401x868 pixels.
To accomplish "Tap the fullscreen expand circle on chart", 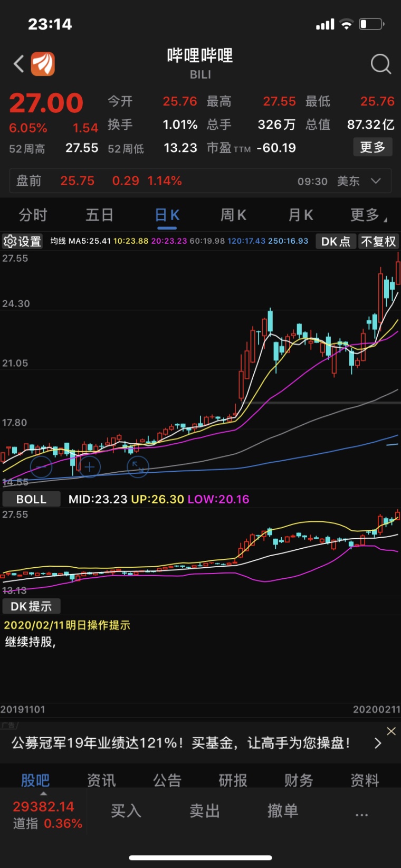I will [138, 467].
